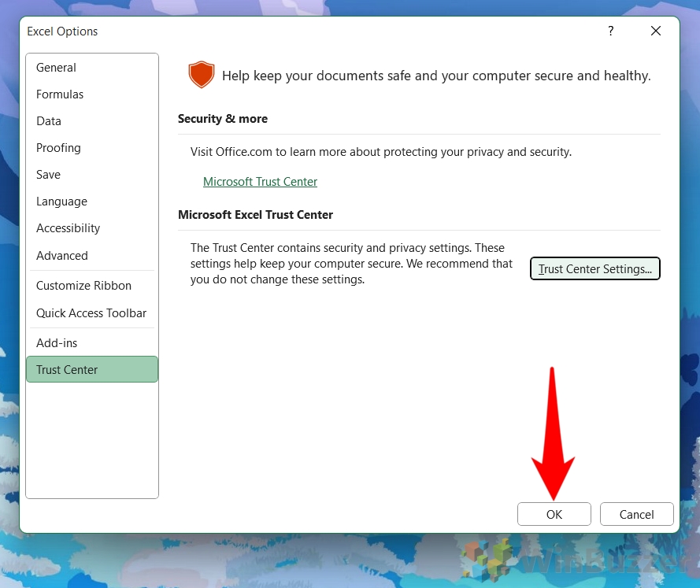Open Proofing settings
The height and width of the screenshot is (588, 700).
(92, 148)
